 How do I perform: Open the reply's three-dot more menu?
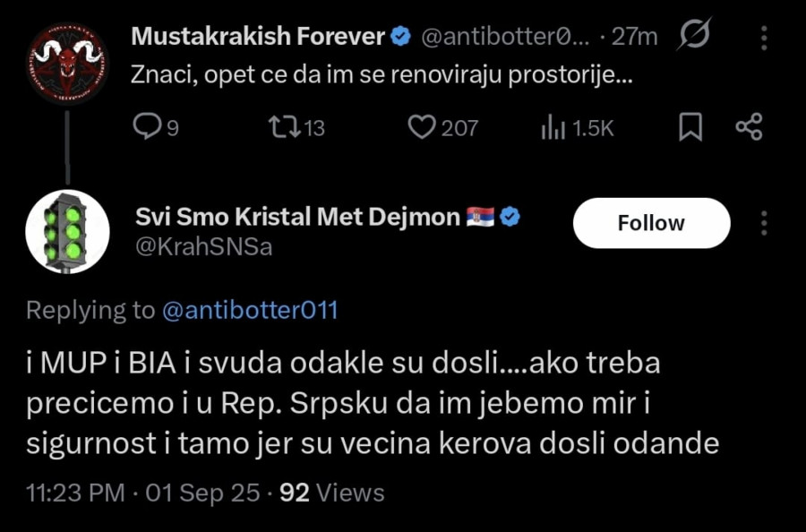[x=763, y=223]
